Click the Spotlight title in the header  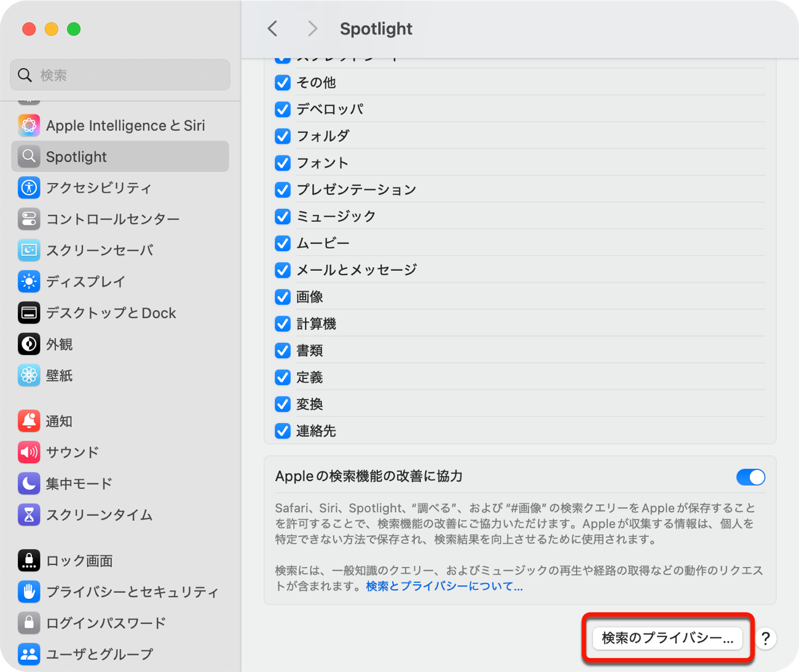click(376, 29)
